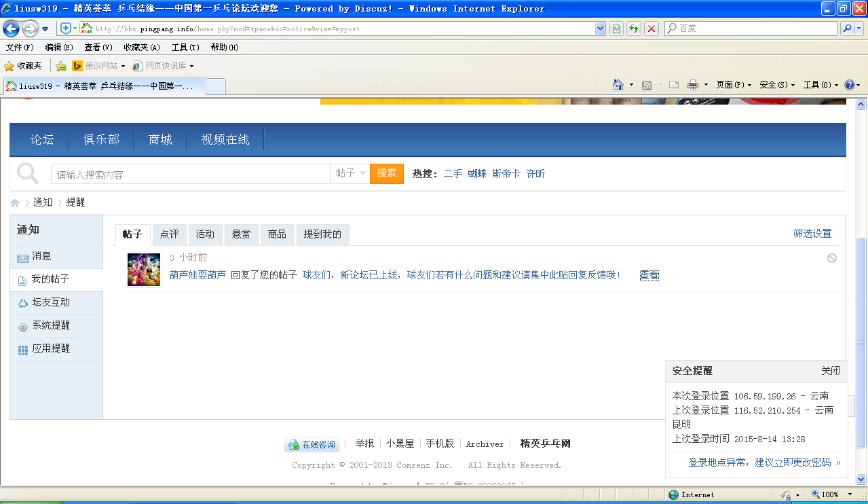Open 应用提醒 app notifications

tap(46, 348)
